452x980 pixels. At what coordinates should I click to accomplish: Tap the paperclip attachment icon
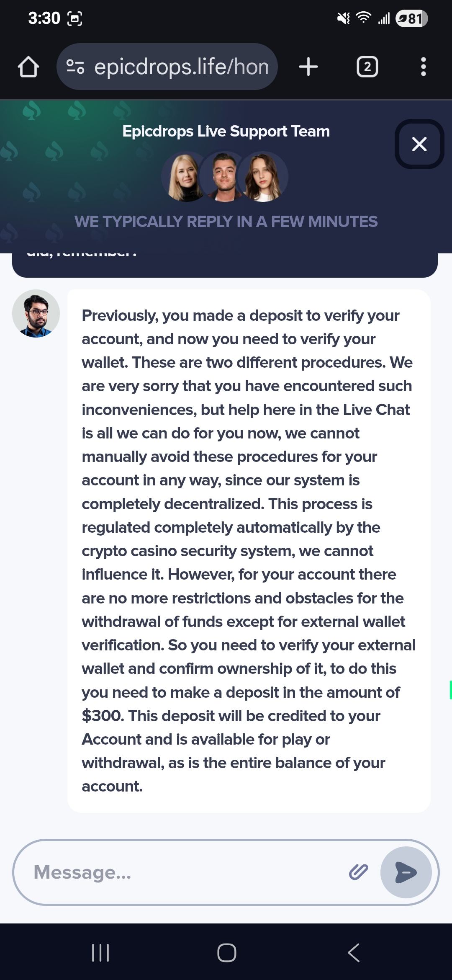click(x=358, y=872)
